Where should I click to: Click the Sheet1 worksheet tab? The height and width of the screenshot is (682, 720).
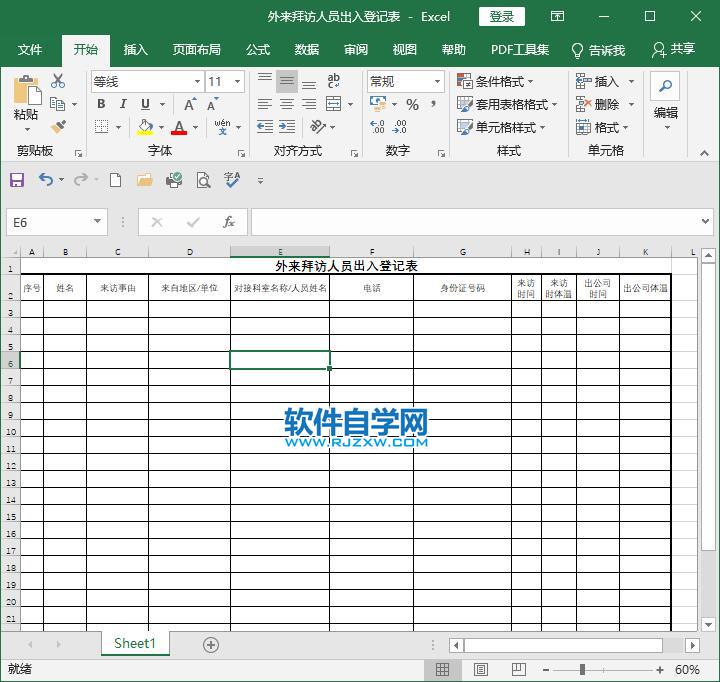pos(135,643)
